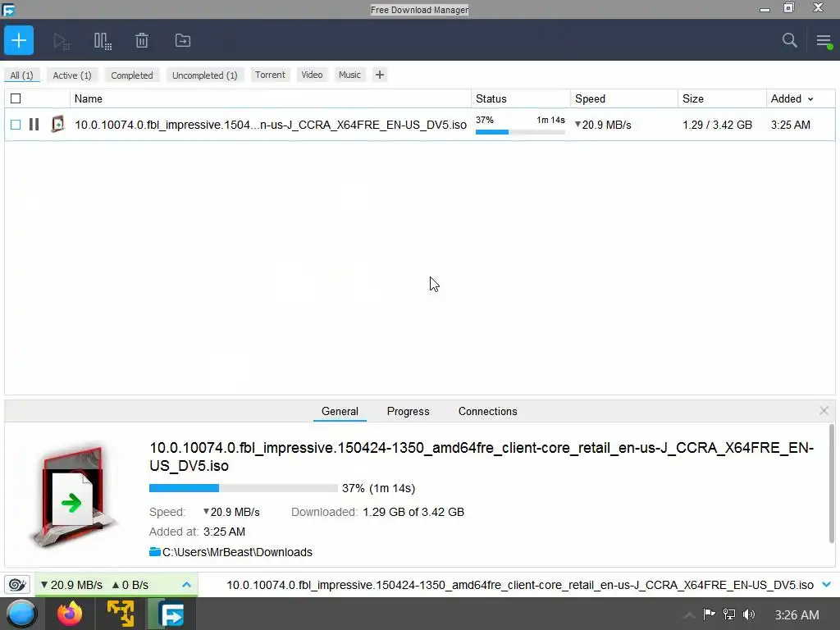The image size is (840, 630).
Task: Click the details panel vertical scrollbar
Action: point(832,482)
